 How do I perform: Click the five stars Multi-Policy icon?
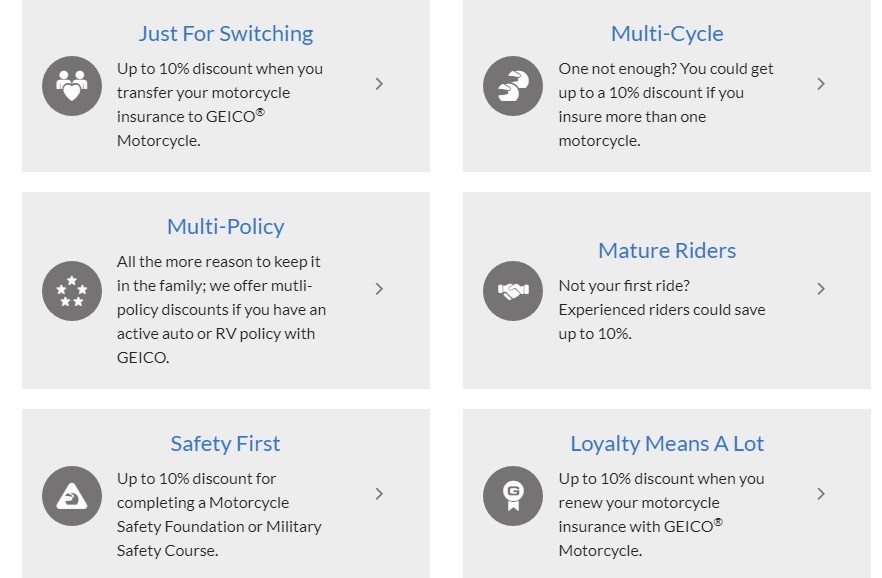(x=72, y=291)
